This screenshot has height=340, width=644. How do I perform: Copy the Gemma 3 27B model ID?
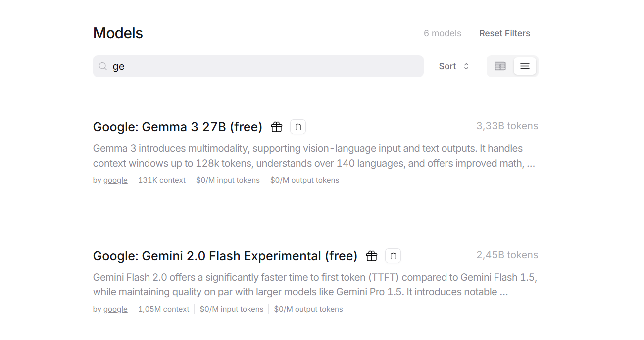click(298, 127)
